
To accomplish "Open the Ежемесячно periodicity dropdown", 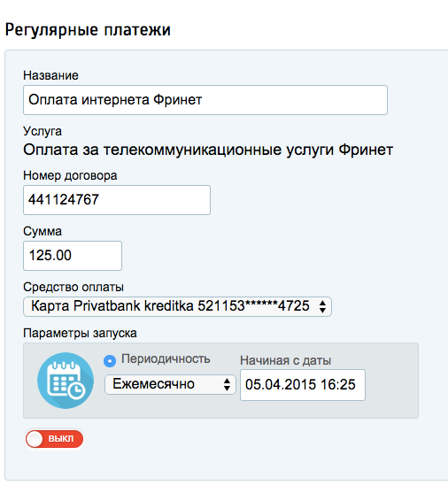I will 170,384.
